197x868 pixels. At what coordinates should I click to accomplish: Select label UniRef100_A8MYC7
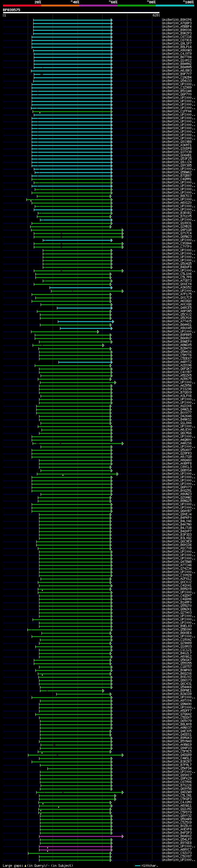click(177, 850)
